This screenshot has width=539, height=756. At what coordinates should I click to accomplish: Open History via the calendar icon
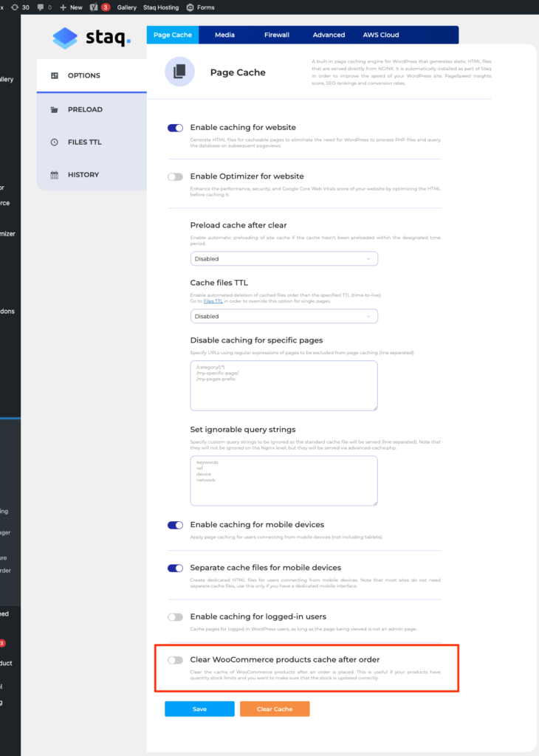53,174
